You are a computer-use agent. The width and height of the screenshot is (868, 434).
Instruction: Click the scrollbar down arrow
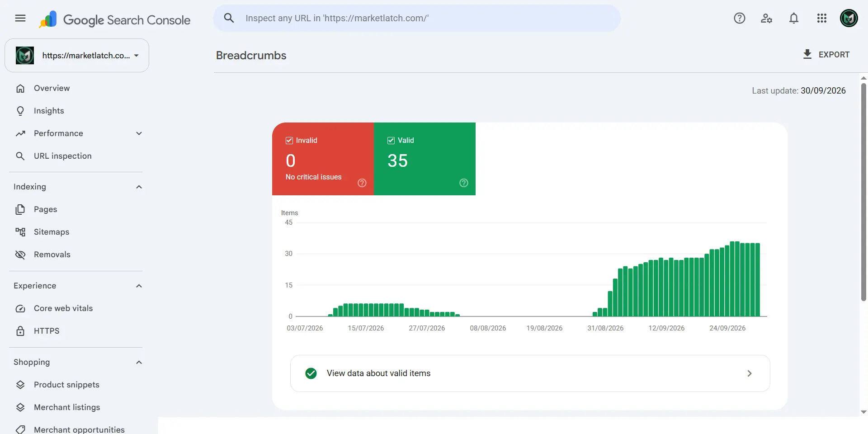(x=863, y=412)
